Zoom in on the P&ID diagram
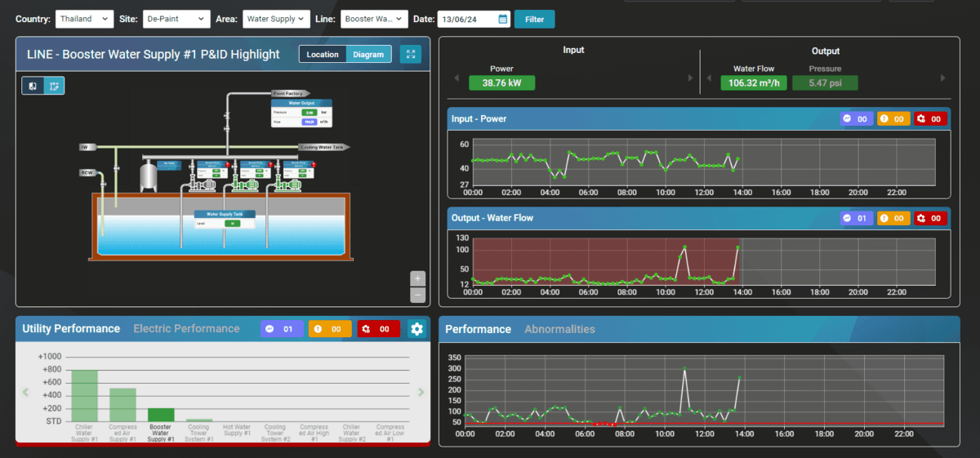980x458 pixels. [417, 278]
